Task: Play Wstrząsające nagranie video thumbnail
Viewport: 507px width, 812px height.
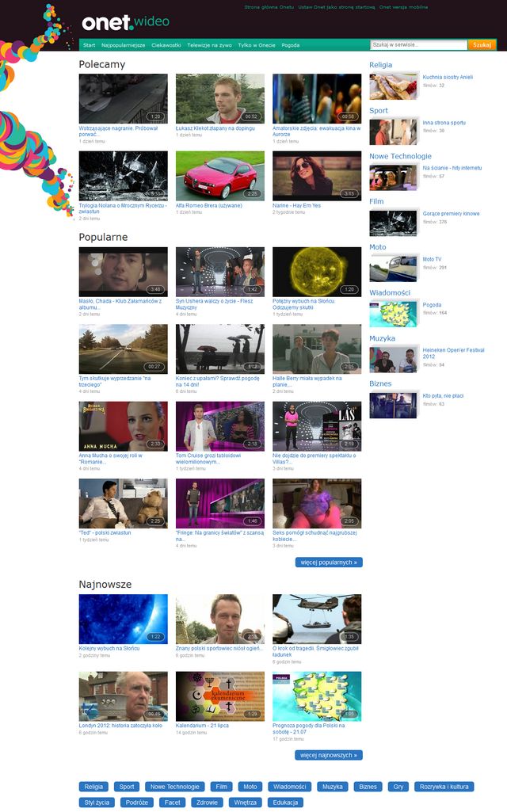Action: pos(124,98)
